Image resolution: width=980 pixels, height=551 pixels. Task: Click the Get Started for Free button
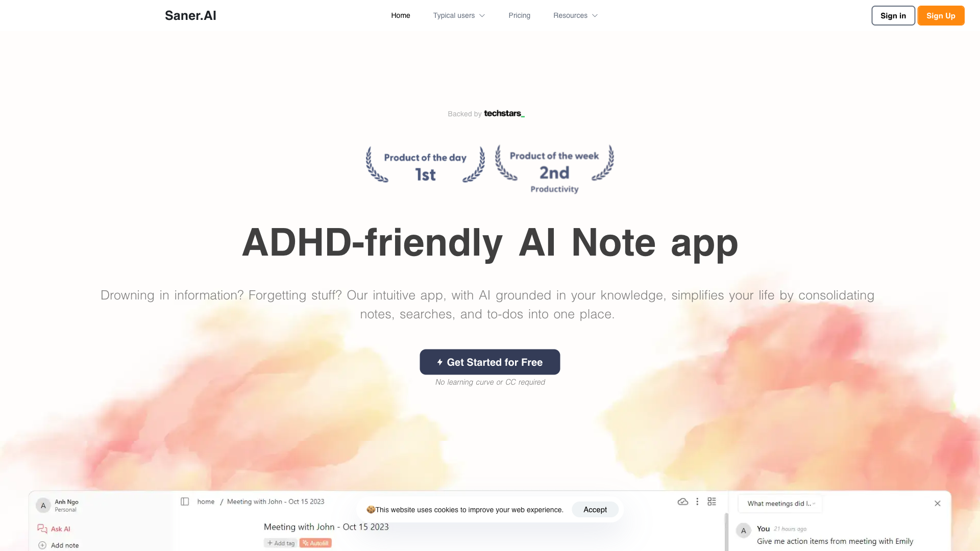click(x=489, y=362)
